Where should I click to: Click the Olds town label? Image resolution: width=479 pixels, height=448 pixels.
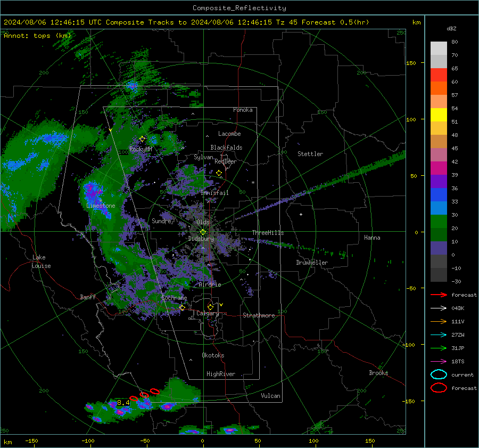coord(203,222)
